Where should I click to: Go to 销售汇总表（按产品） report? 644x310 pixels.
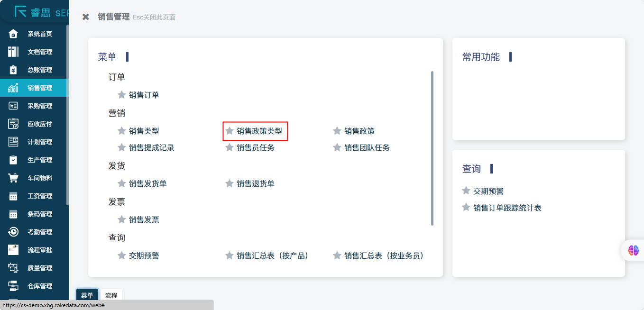273,255
